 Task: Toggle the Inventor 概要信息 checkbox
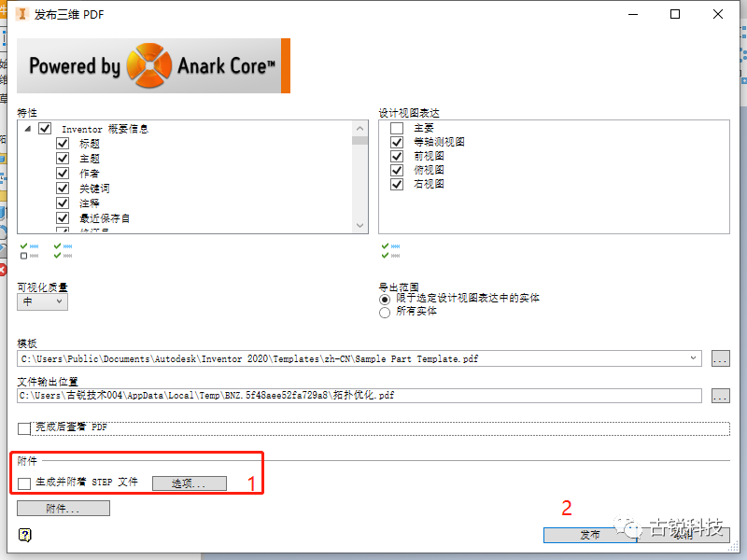click(x=45, y=129)
